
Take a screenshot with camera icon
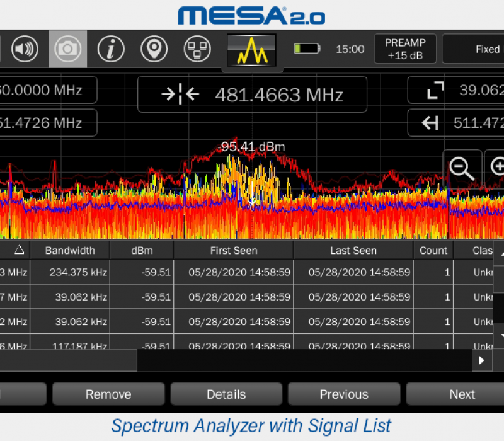coord(67,49)
